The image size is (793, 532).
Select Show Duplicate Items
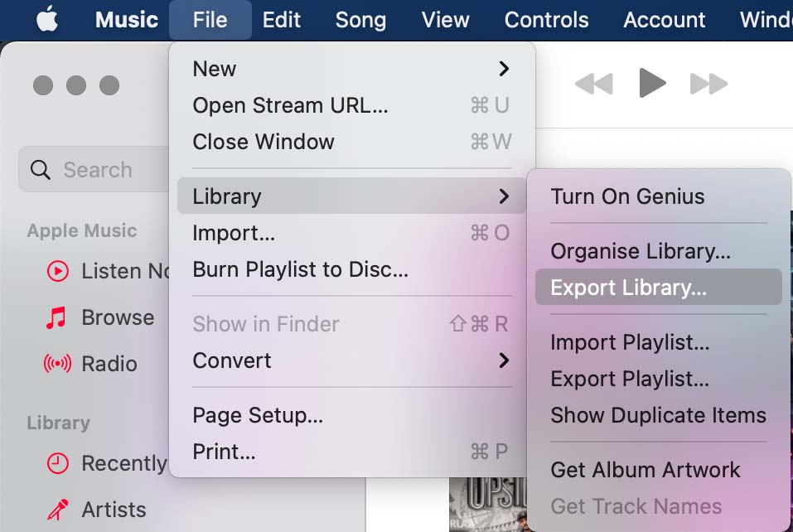click(658, 415)
